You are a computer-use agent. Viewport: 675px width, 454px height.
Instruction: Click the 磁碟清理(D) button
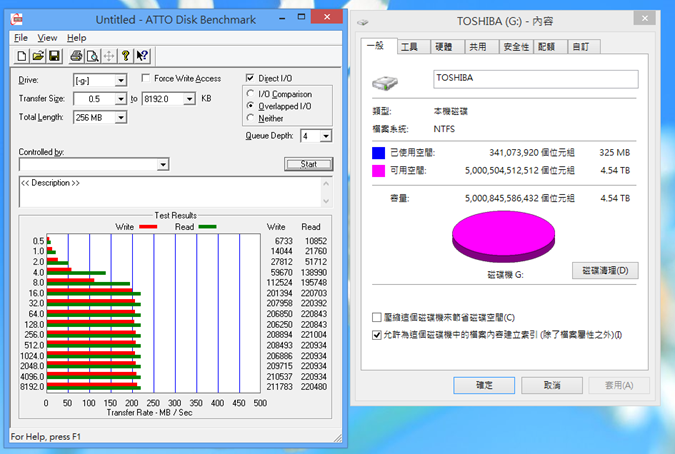(x=604, y=270)
